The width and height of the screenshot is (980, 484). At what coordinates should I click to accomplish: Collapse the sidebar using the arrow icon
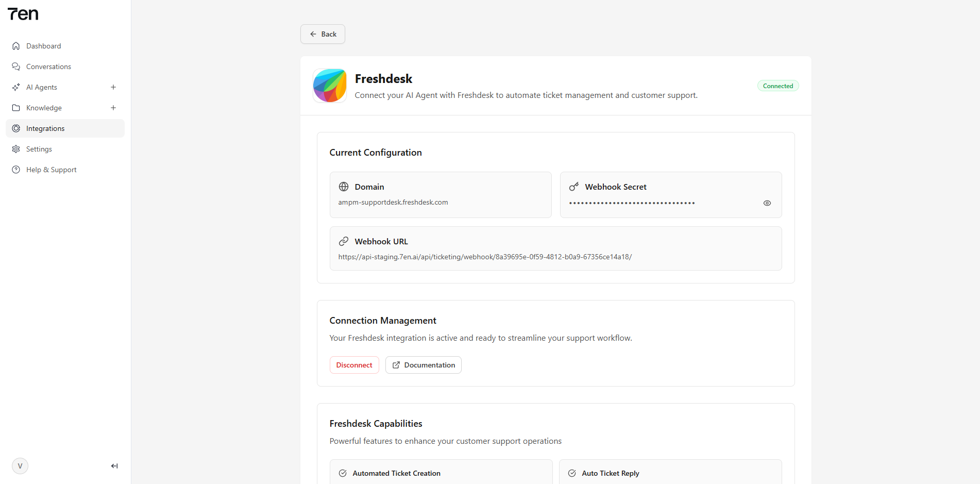(x=114, y=466)
